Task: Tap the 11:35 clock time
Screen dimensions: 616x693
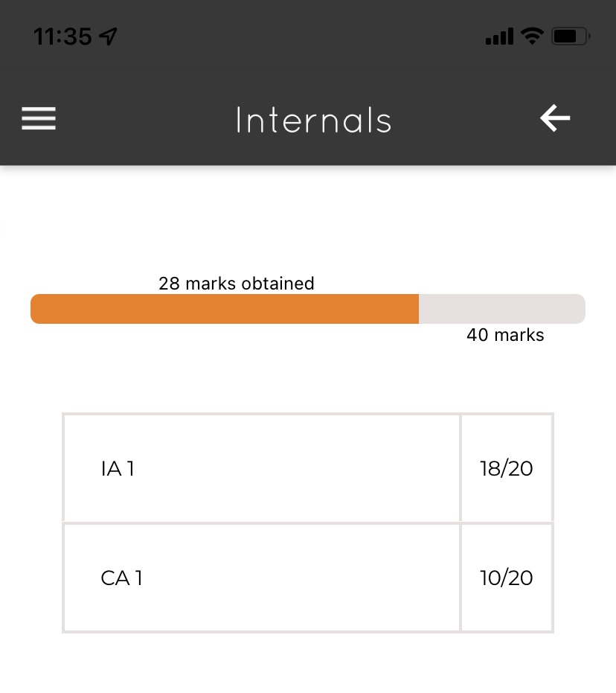Action: [x=62, y=36]
